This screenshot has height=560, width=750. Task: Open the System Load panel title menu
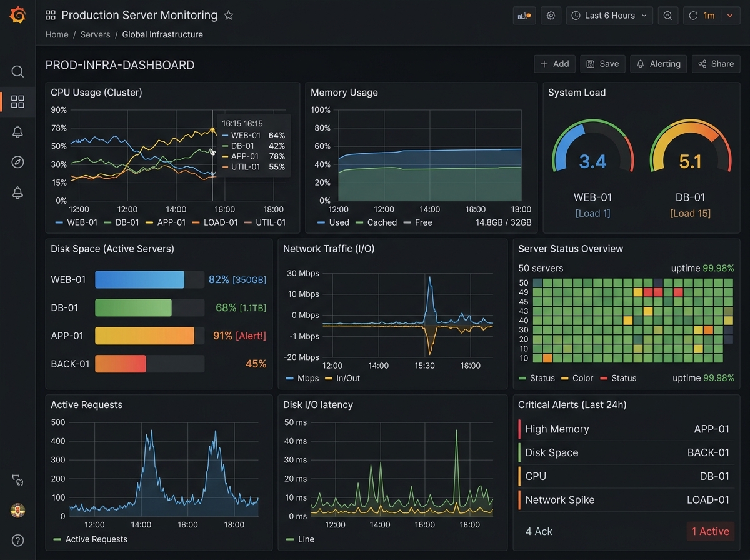click(x=577, y=92)
